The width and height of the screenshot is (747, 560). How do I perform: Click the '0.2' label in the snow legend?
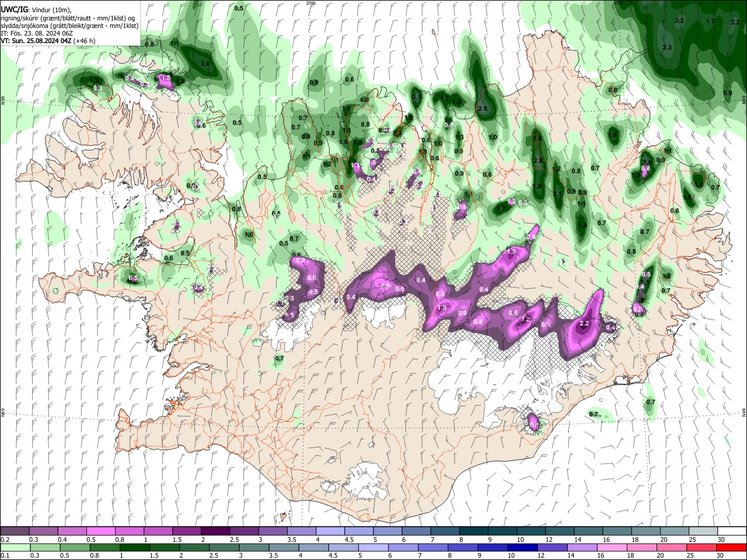5,540
